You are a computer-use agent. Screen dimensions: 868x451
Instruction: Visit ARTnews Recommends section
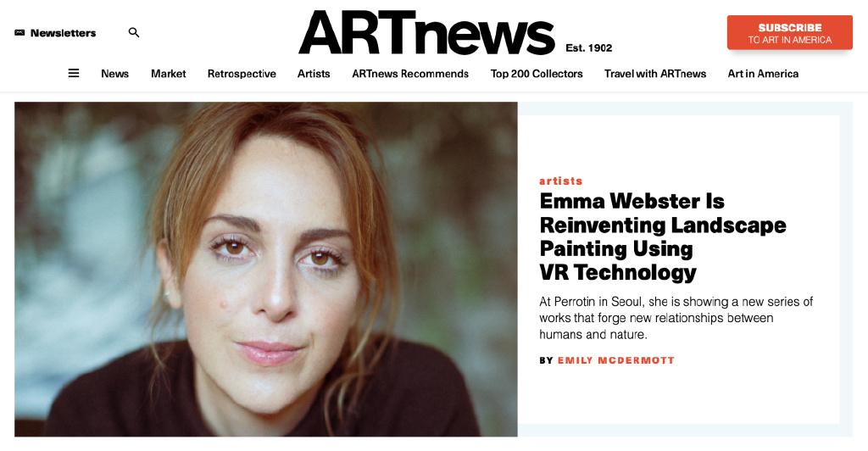(x=410, y=74)
